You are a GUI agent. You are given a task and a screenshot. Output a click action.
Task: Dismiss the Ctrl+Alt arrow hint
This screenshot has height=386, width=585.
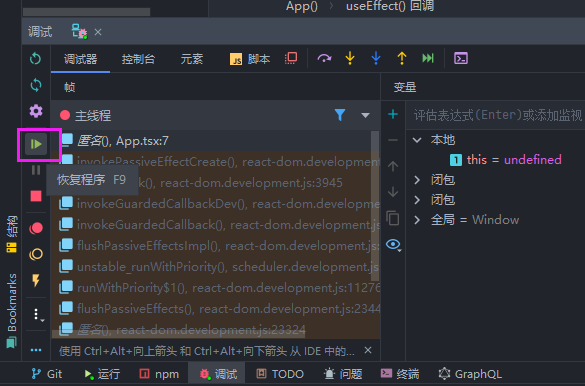tap(368, 350)
